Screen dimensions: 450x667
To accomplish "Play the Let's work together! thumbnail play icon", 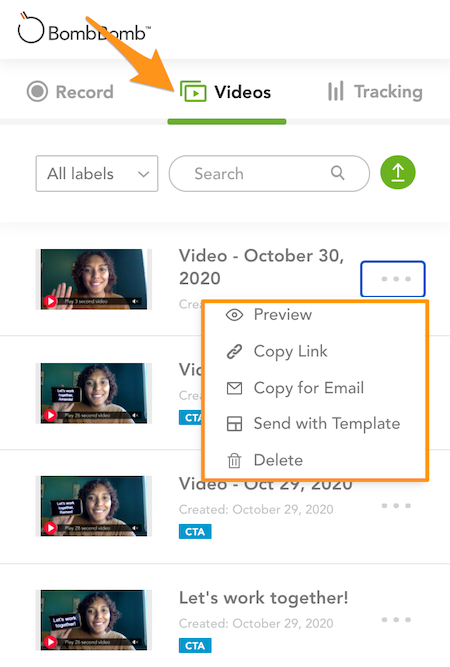I will 50,642.
